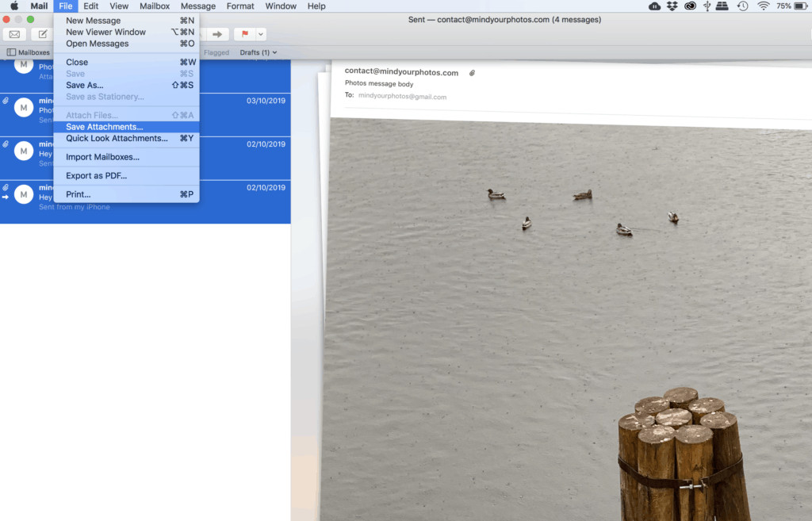
Task: Open the Format menu
Action: (240, 6)
